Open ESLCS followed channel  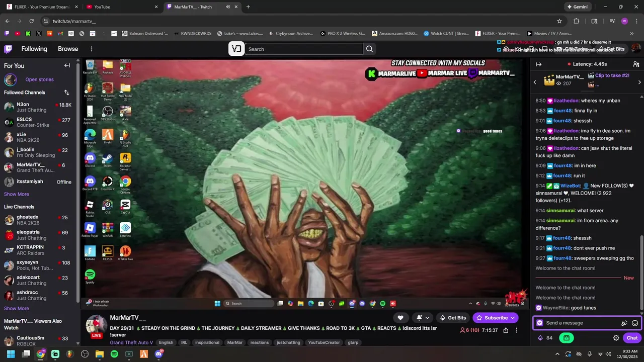point(38,122)
